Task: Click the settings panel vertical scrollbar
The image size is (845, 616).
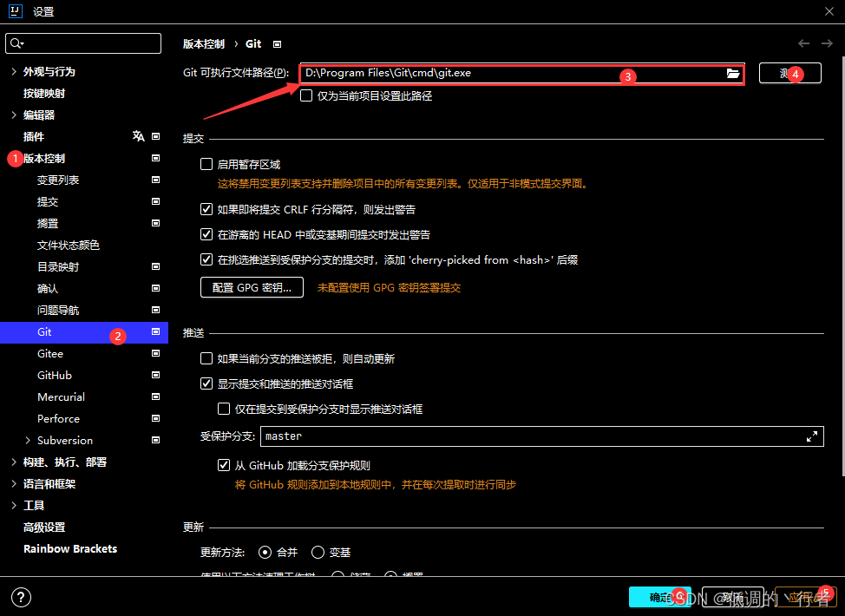Action: [x=843, y=267]
